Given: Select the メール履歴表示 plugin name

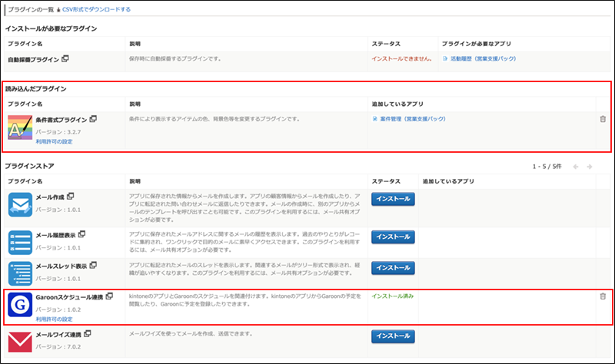Looking at the screenshot, I should click(x=55, y=235).
